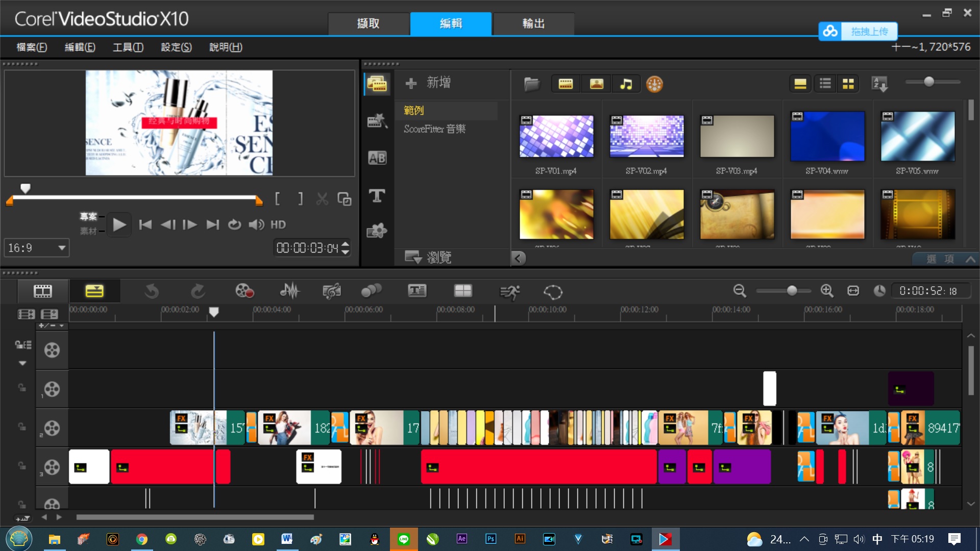980x551 pixels.
Task: Click the 拖拽上传 upload button
Action: (x=857, y=32)
